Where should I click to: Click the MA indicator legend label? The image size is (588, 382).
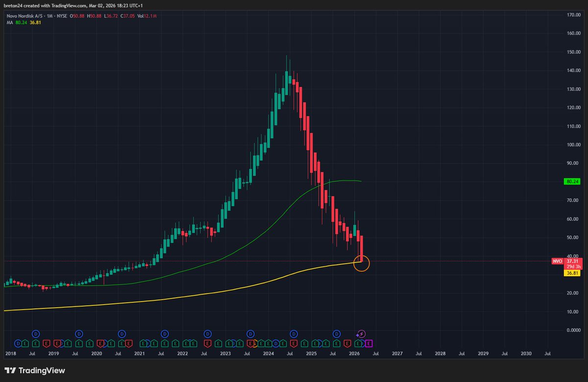pos(9,22)
